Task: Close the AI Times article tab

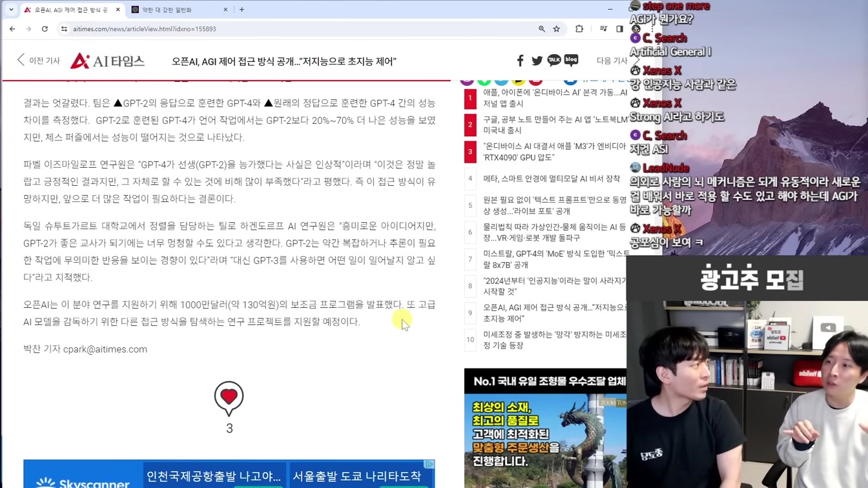Action: tap(118, 10)
